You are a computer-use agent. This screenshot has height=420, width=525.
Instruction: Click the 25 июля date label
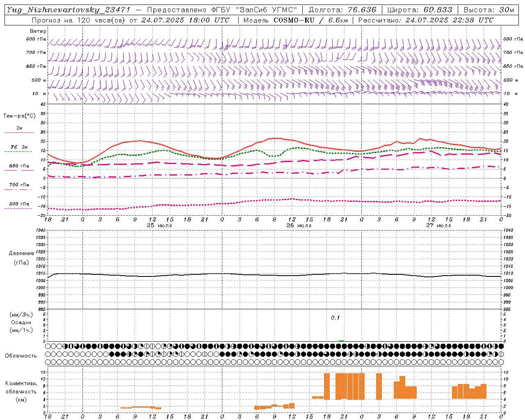[x=160, y=226]
